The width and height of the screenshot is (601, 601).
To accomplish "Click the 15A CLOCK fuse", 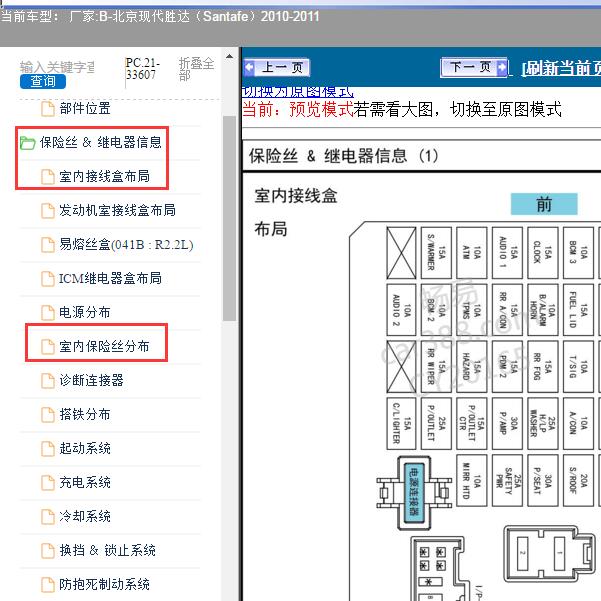I will point(543,253).
